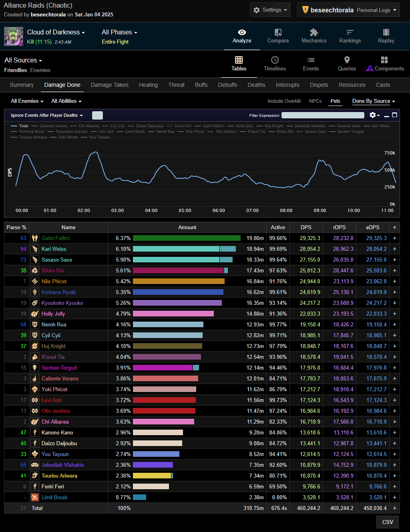Switch to Friendlies sources
The height and width of the screenshot is (532, 410).
pyautogui.click(x=16, y=70)
